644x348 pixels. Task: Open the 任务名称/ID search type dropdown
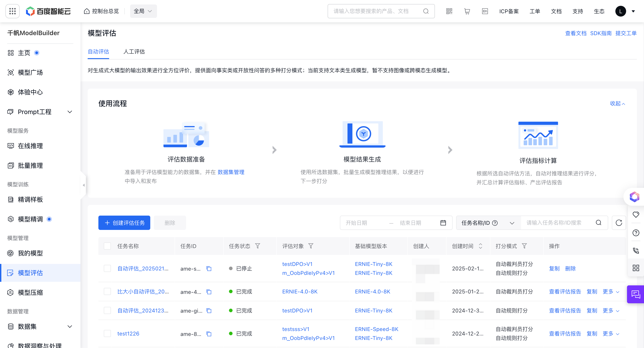(x=488, y=223)
